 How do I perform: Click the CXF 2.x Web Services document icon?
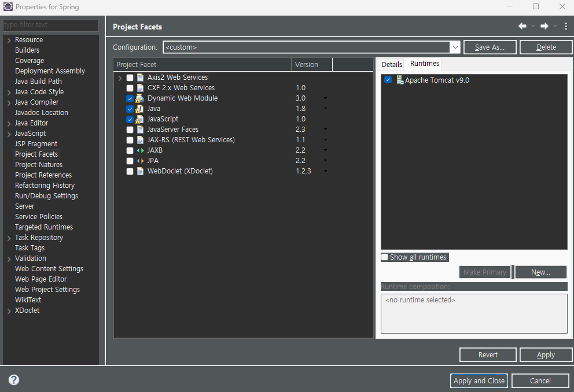point(140,88)
